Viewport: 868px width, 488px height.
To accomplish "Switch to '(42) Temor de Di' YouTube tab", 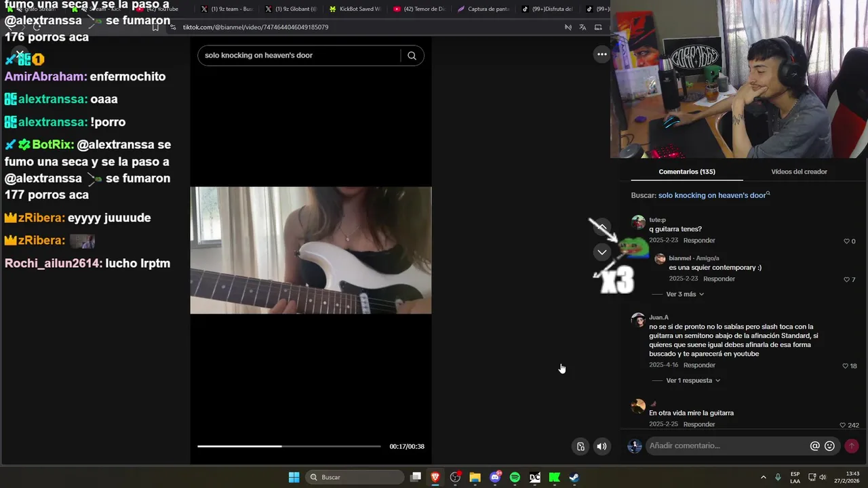I will [420, 9].
